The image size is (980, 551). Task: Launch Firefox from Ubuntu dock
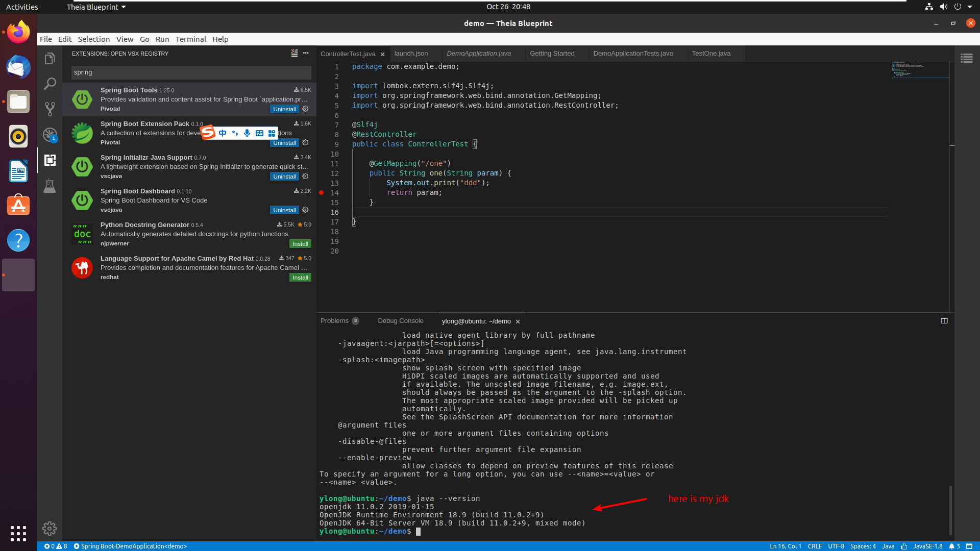click(x=18, y=32)
